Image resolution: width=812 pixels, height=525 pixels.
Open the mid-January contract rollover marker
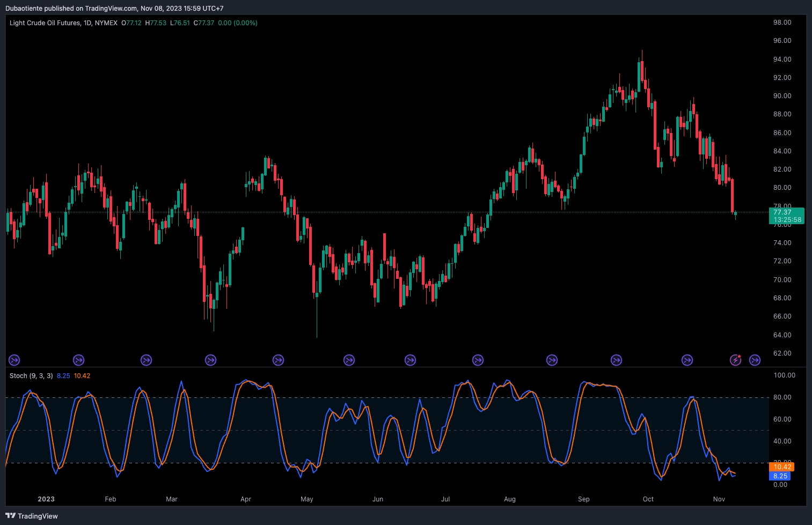[x=78, y=360]
